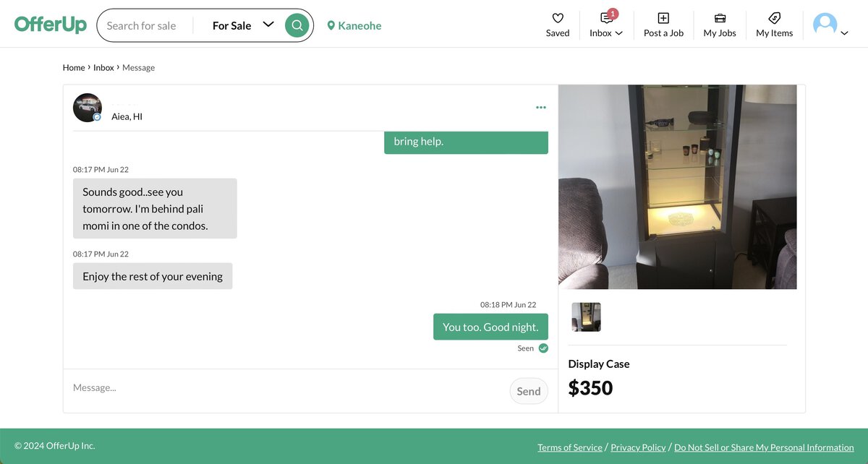Open Saved items heart icon
This screenshot has height=464, width=868.
(558, 19)
